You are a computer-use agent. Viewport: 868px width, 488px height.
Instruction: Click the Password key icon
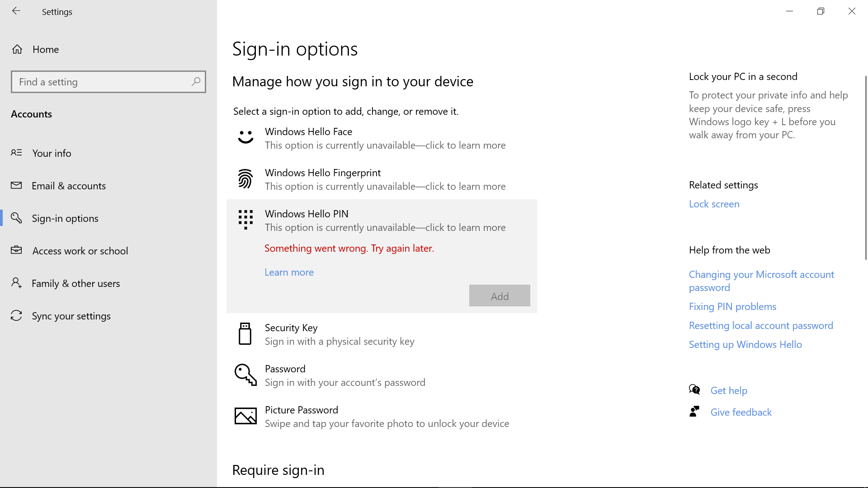[245, 375]
